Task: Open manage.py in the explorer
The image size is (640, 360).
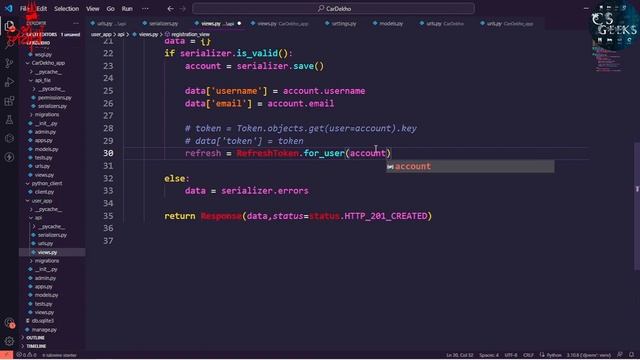Action: click(44, 330)
